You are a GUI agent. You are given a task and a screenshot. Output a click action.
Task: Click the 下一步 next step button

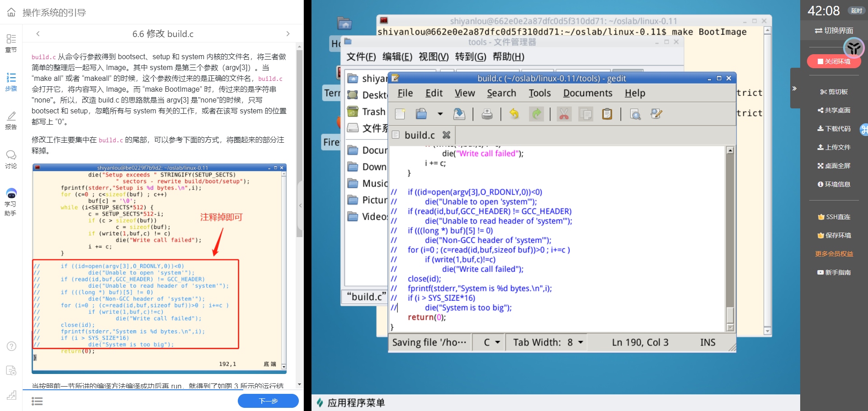click(x=268, y=401)
